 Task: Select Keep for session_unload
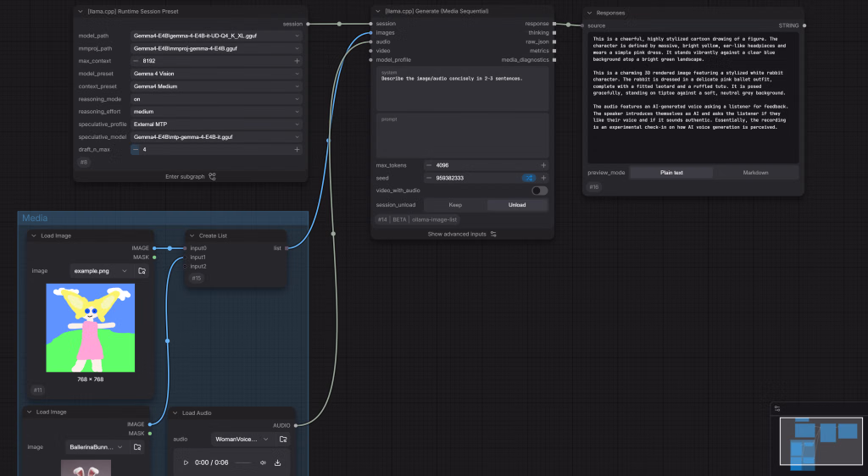tap(455, 205)
